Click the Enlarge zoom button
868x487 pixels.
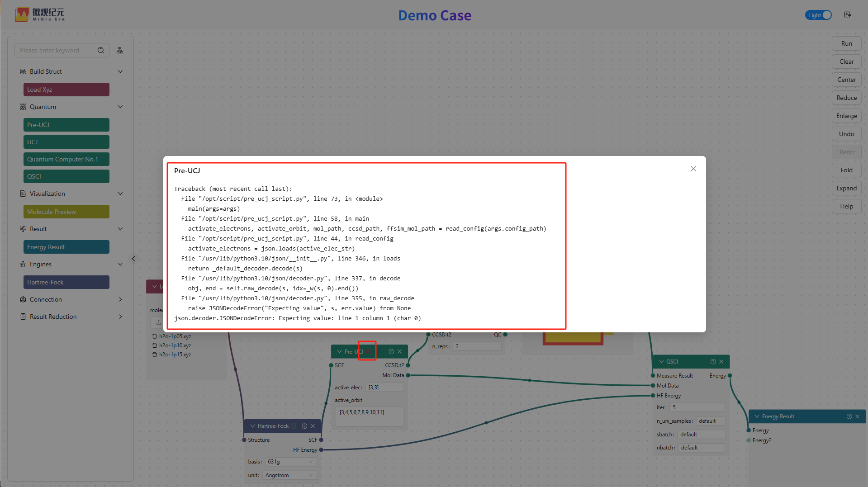click(846, 116)
